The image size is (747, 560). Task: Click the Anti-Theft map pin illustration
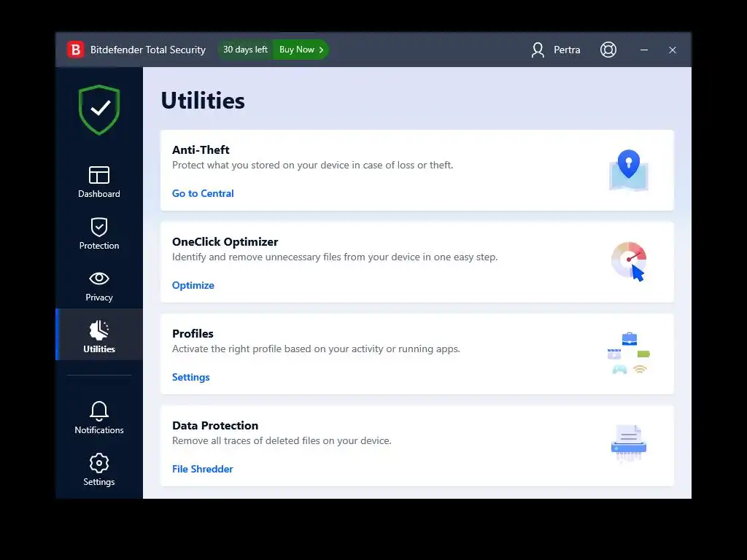click(629, 170)
